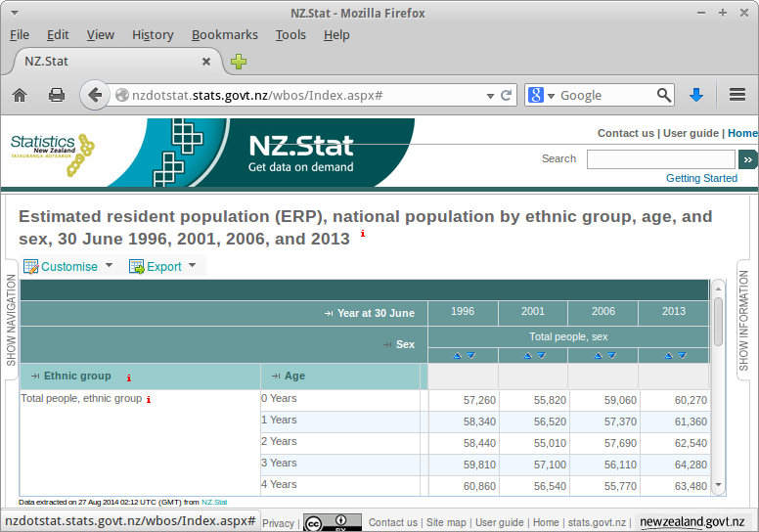Click the NZ.Stat Search text field
The width and height of the screenshot is (759, 532).
[x=661, y=159]
